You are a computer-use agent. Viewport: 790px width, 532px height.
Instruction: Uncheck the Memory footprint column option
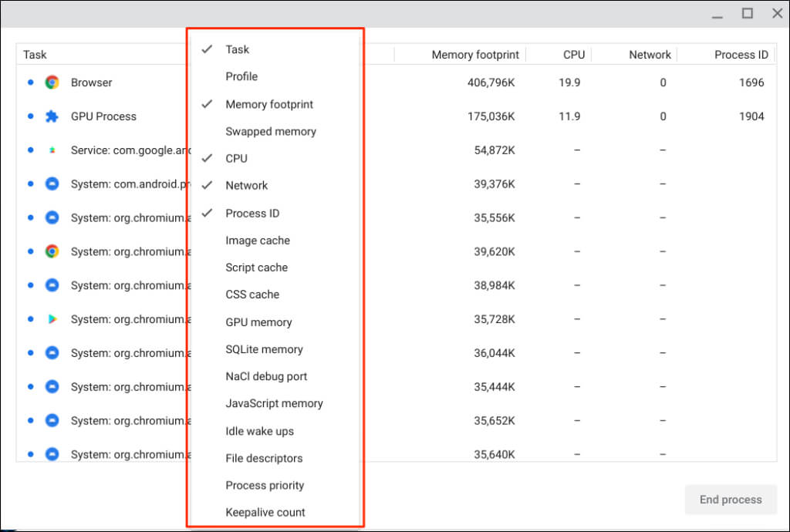[269, 104]
